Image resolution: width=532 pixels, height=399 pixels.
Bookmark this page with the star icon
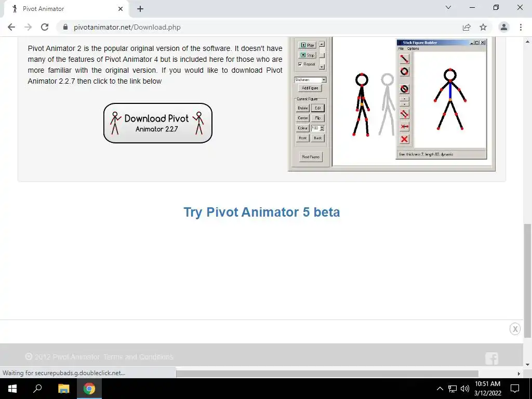[483, 27]
